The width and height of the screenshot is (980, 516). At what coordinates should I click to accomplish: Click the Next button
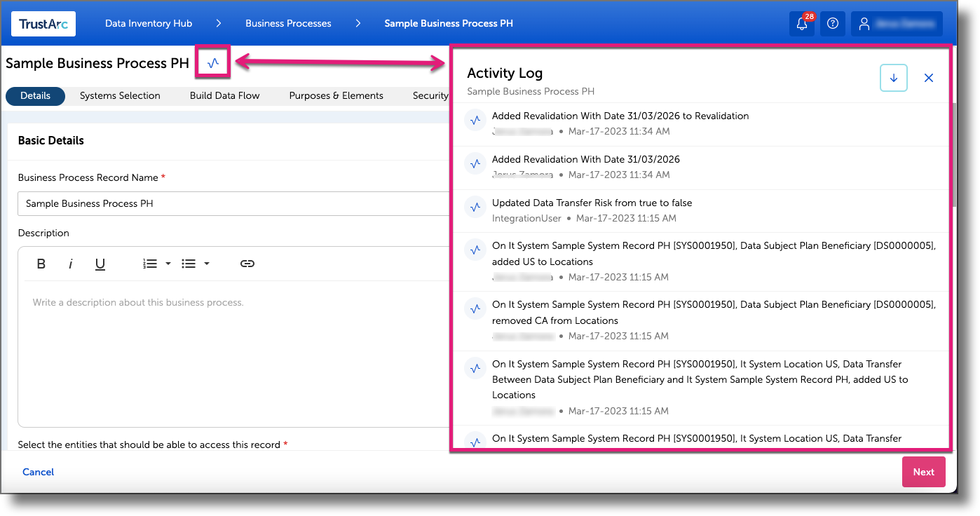(x=923, y=472)
